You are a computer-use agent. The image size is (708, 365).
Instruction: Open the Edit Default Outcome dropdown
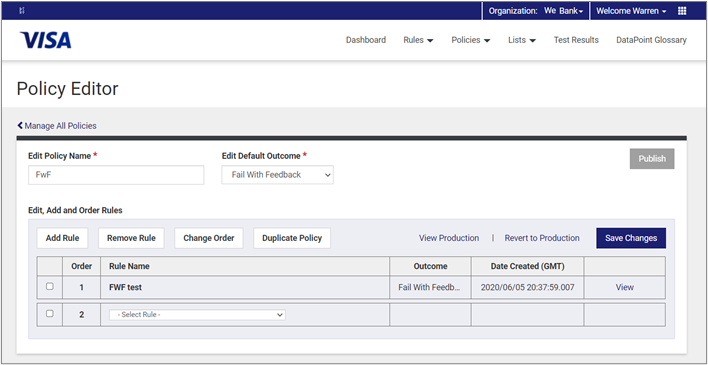click(x=277, y=175)
